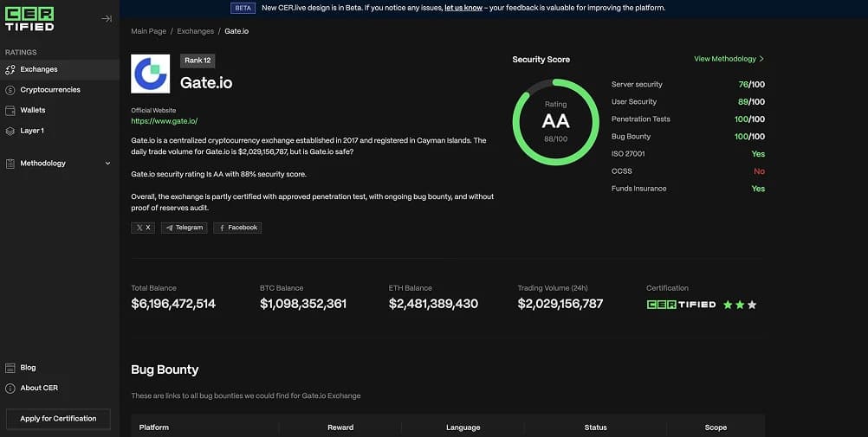Click the Cryptocurrencies coin icon

pos(10,90)
